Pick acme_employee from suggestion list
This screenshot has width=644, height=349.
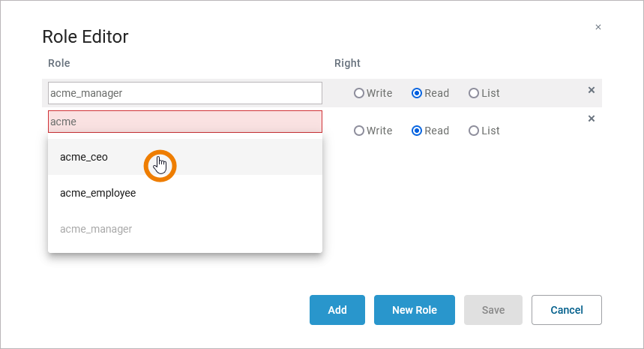[x=97, y=193]
